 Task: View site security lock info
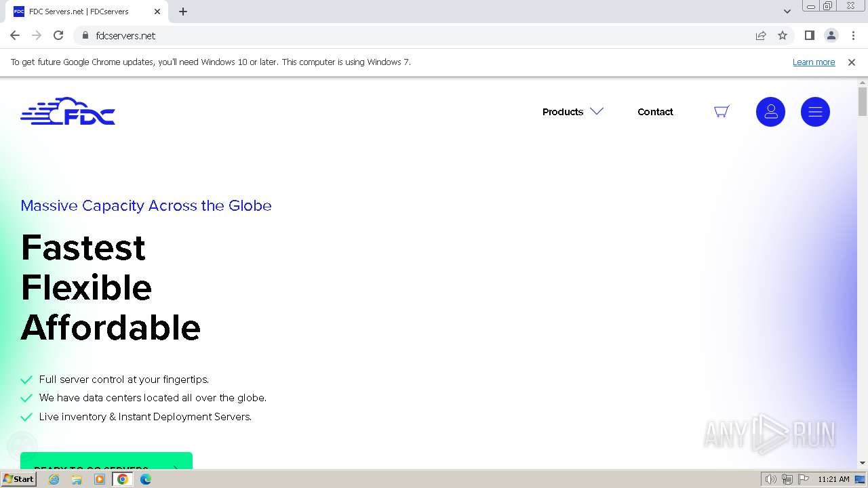pos(85,35)
